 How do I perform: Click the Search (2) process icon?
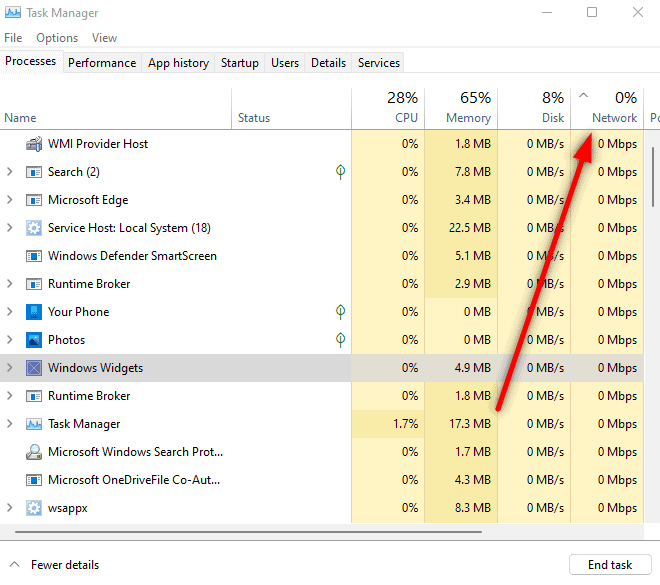tap(34, 172)
